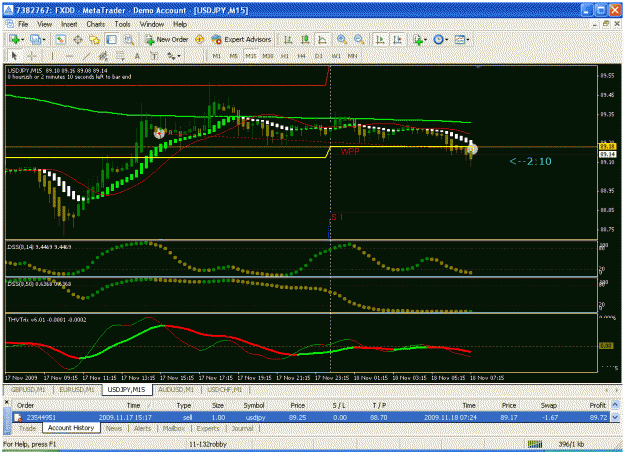Toggle the M1 timeframe button
The image size is (625, 452).
(216, 56)
